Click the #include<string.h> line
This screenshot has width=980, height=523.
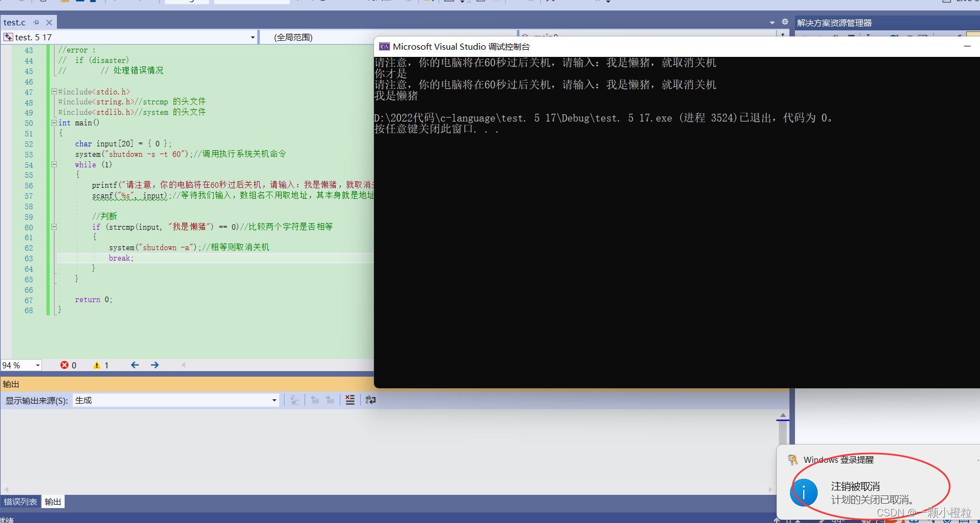[x=131, y=102]
